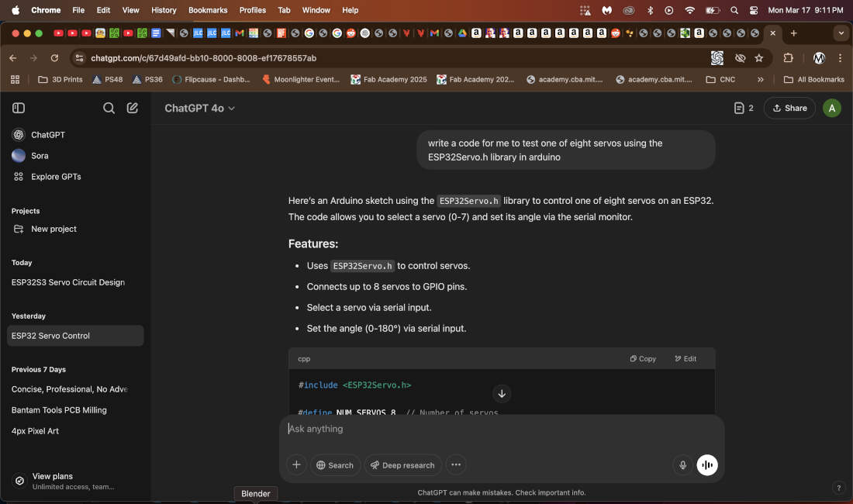
Task: Start voice mode with the waveform button
Action: click(x=707, y=465)
